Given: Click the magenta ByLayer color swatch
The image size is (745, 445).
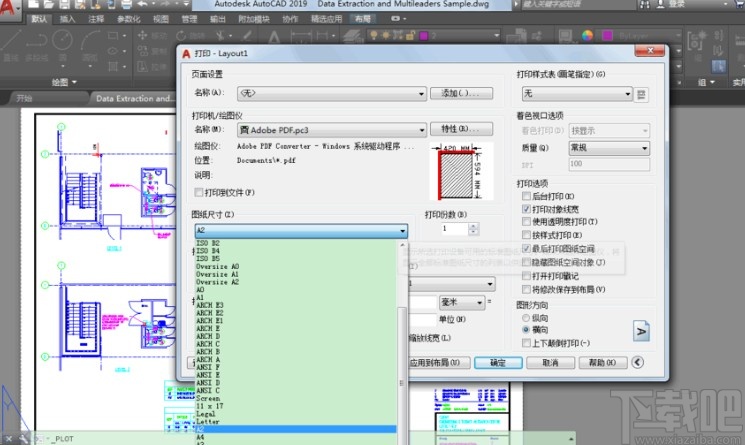Looking at the screenshot, I should tap(607, 36).
